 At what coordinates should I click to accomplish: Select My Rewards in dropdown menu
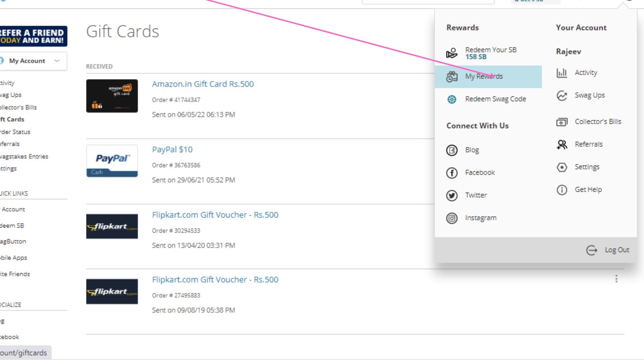point(488,77)
